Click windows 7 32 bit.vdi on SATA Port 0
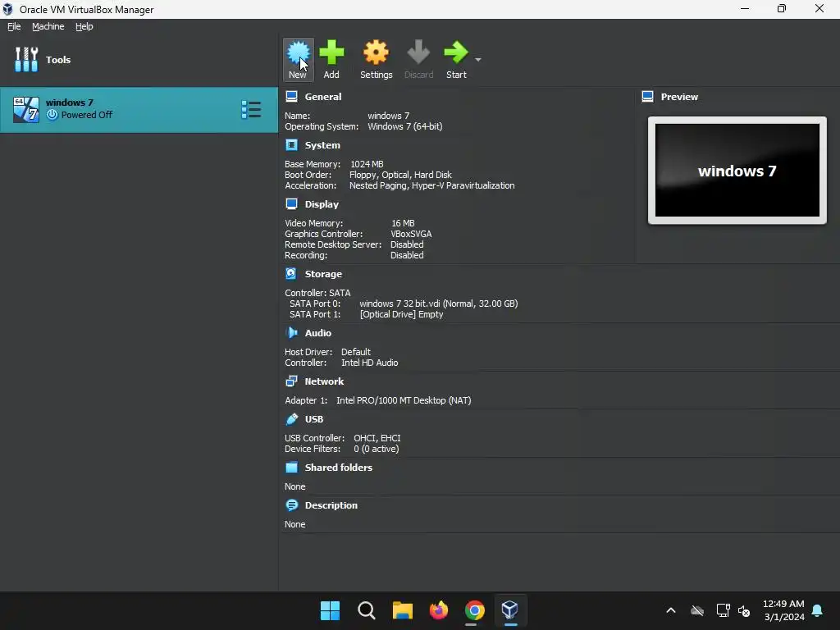Screen dimensions: 840x630 click(x=439, y=304)
